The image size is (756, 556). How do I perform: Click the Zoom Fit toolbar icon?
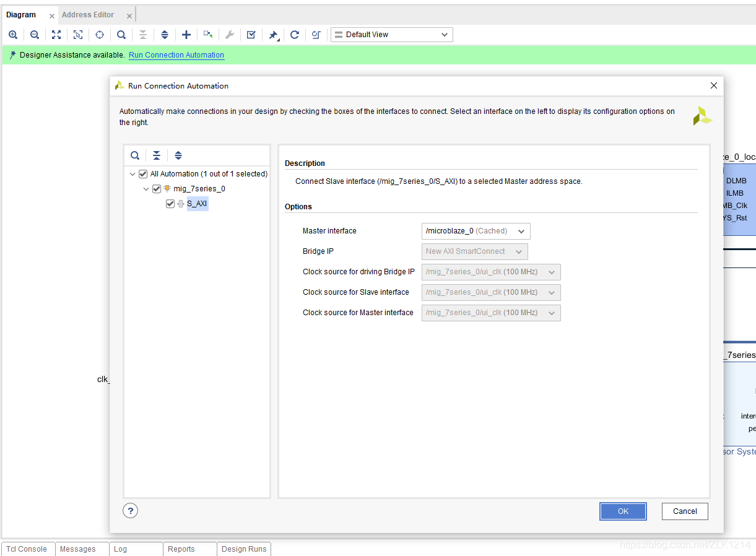pyautogui.click(x=56, y=35)
